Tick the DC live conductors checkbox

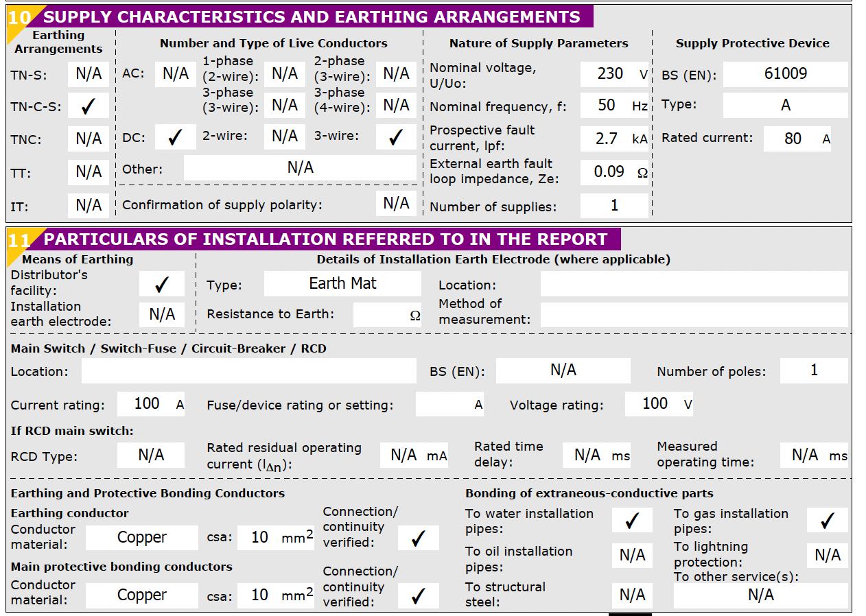click(175, 137)
